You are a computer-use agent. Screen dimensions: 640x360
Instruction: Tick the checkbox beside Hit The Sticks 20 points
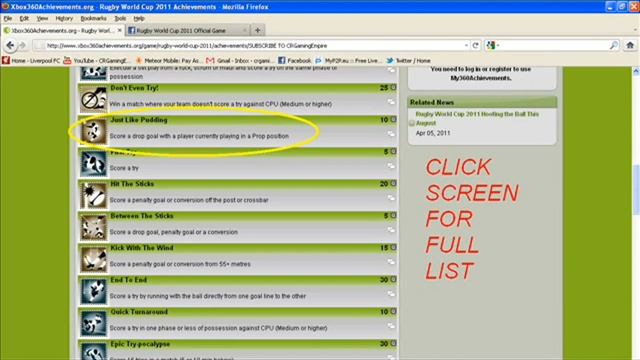coord(393,184)
